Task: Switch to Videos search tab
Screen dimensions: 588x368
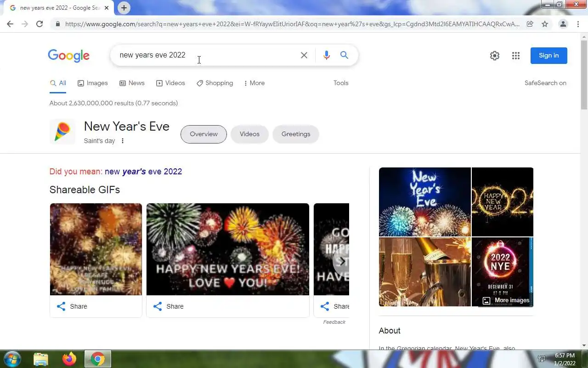Action: [170, 83]
